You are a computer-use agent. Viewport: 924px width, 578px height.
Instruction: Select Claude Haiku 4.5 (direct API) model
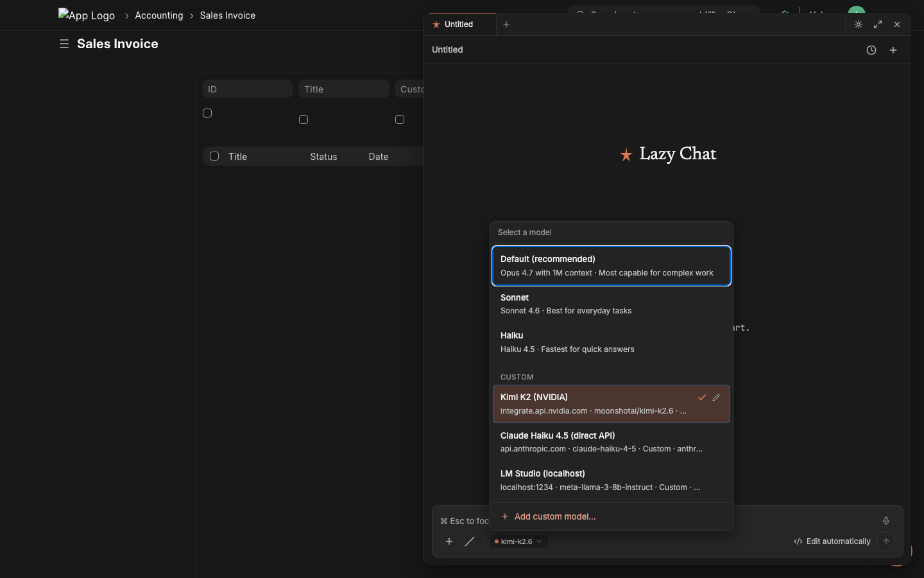pyautogui.click(x=612, y=442)
